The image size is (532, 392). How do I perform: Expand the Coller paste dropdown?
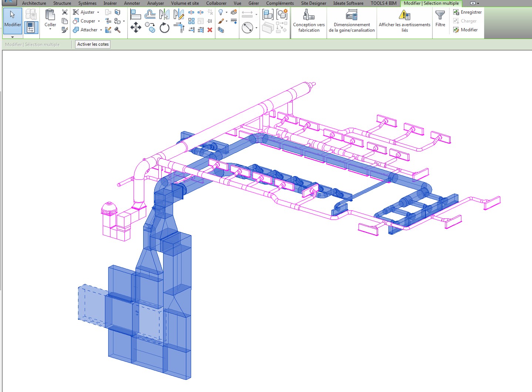pos(50,29)
